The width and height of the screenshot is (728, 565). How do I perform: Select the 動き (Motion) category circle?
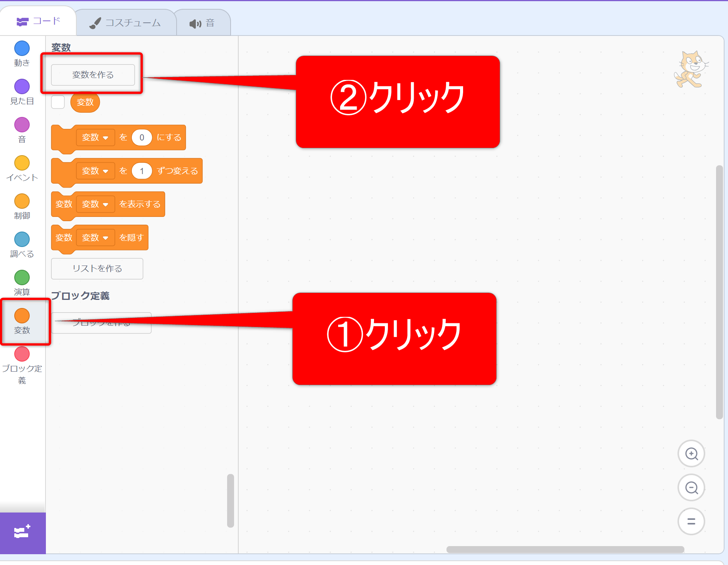pyautogui.click(x=22, y=49)
